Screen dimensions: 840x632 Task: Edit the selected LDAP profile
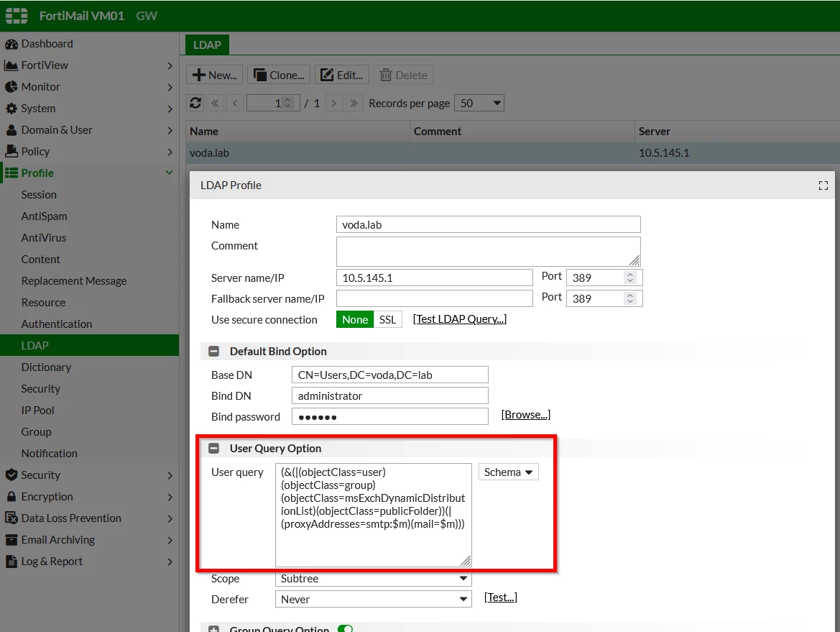point(342,75)
